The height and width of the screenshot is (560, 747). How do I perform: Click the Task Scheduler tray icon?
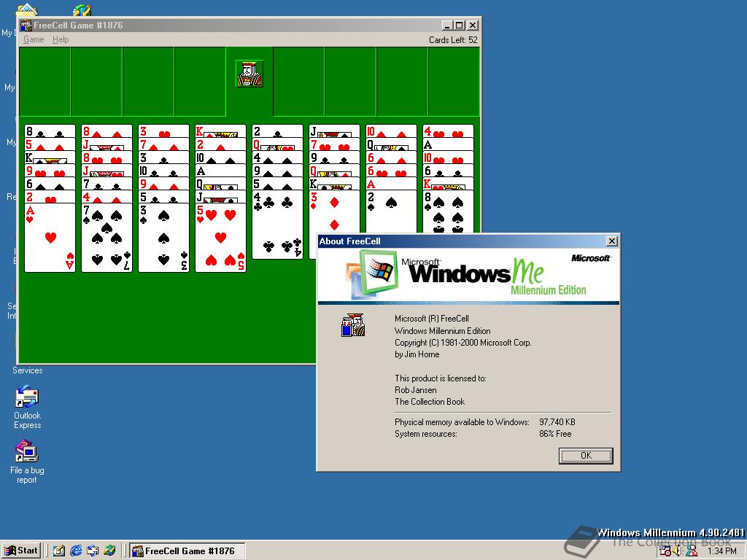tap(665, 551)
